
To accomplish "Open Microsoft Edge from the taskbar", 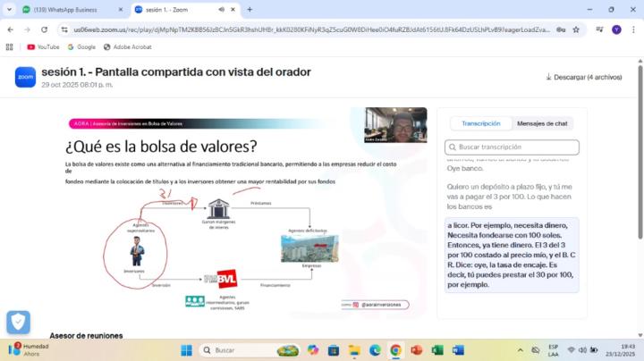I will click(x=375, y=350).
